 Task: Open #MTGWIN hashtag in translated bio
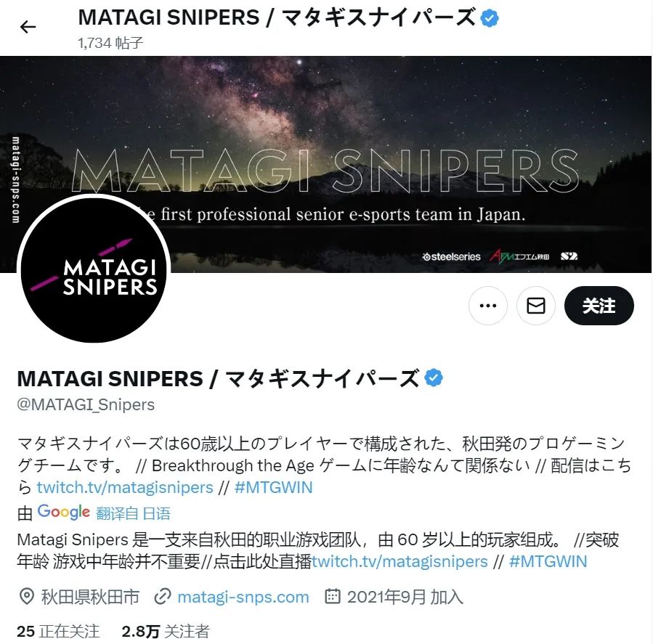pyautogui.click(x=548, y=561)
